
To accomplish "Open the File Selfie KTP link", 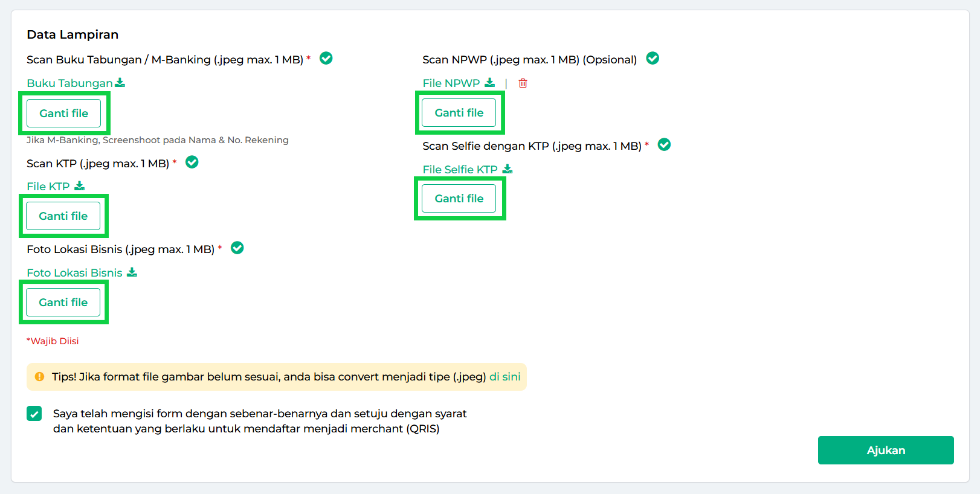I will [460, 170].
